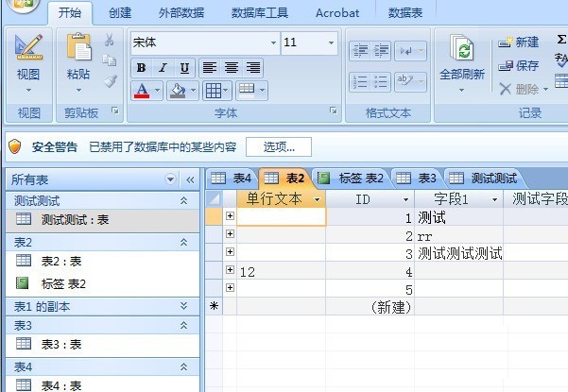The image size is (568, 392).
Task: Open the font group dialog launcher
Action: click(334, 111)
